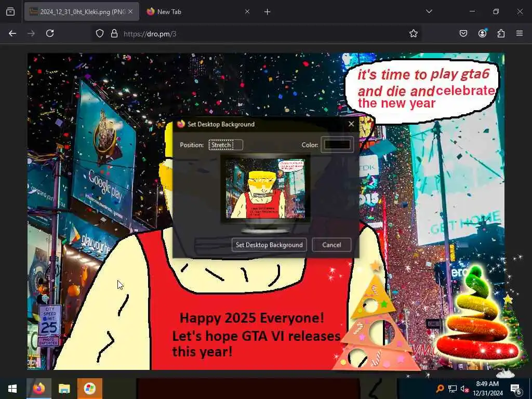Screen dimensions: 532x399
Task: Select Firefox in the taskbar
Action: click(38, 389)
